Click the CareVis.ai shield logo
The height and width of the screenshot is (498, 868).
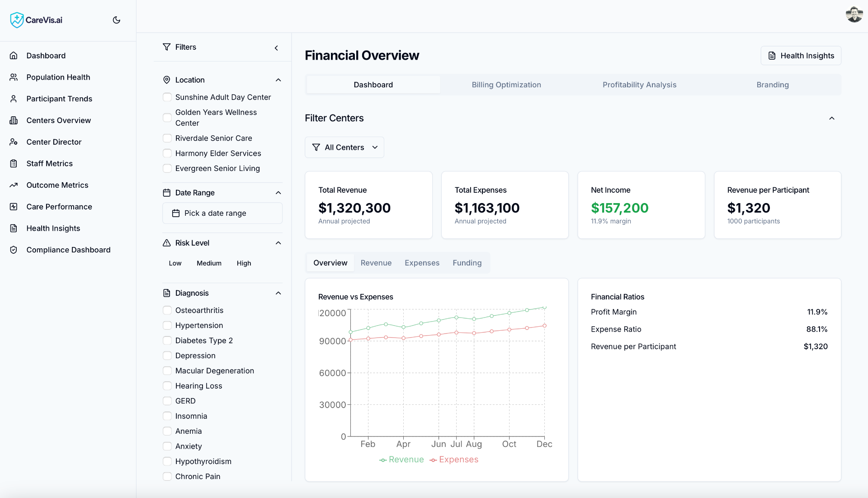tap(17, 20)
